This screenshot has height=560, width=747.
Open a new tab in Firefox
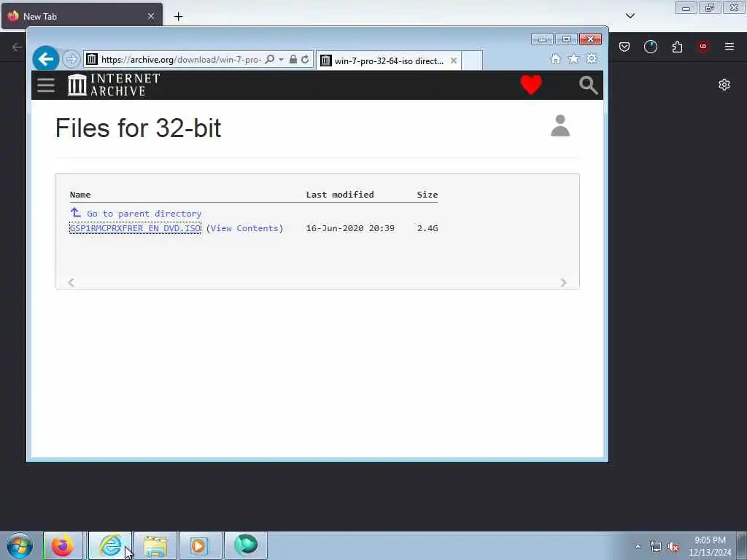[178, 17]
